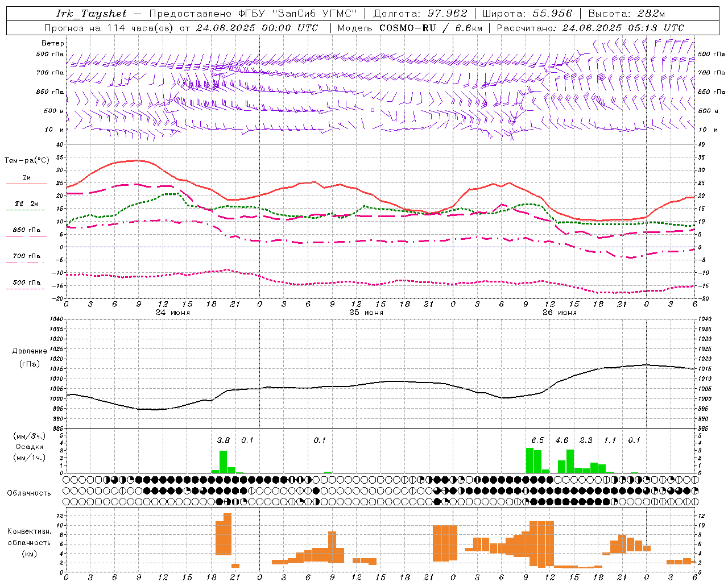
Task: Click the Td 2м dew point legend entry
Action: (27, 203)
